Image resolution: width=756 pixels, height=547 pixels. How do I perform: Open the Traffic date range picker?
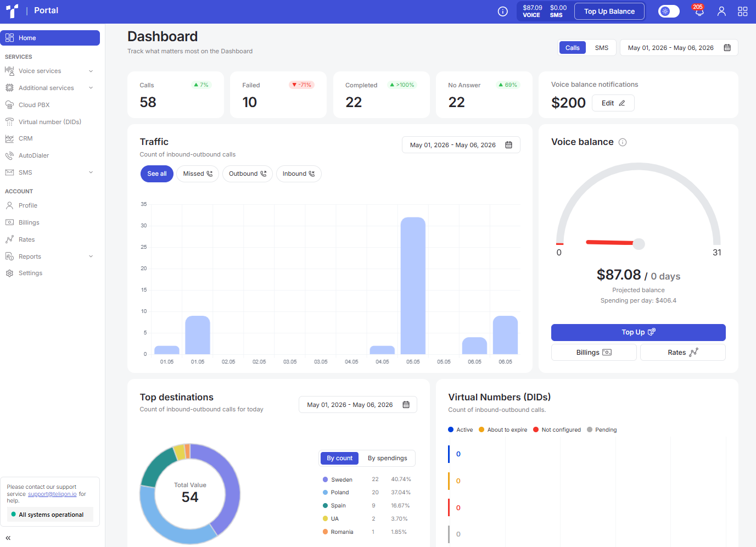(x=461, y=145)
